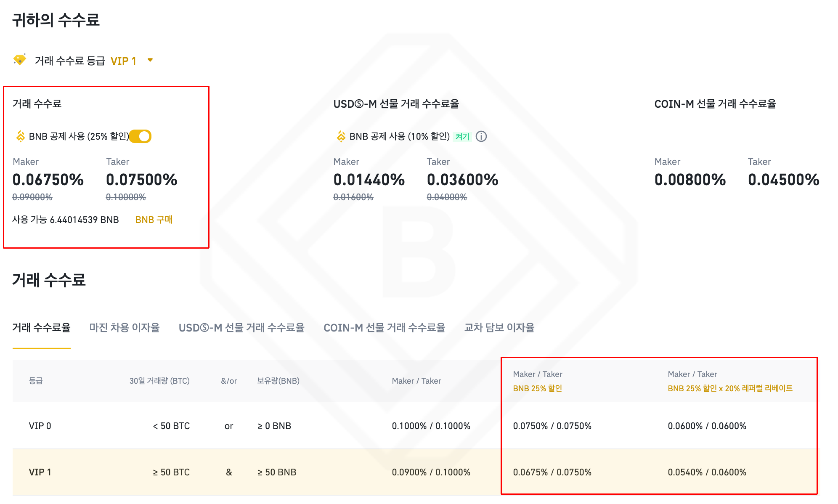Click the 30일 거래량 (BTC) column header

(159, 381)
